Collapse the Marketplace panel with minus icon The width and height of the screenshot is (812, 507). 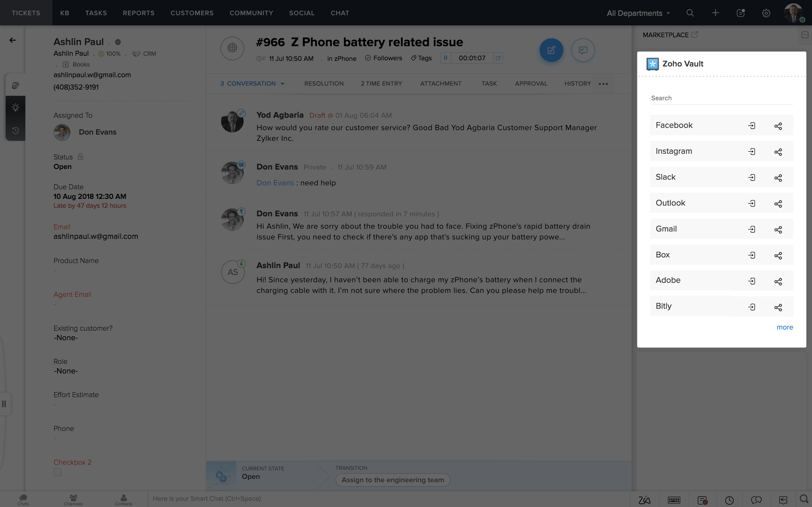tap(805, 35)
